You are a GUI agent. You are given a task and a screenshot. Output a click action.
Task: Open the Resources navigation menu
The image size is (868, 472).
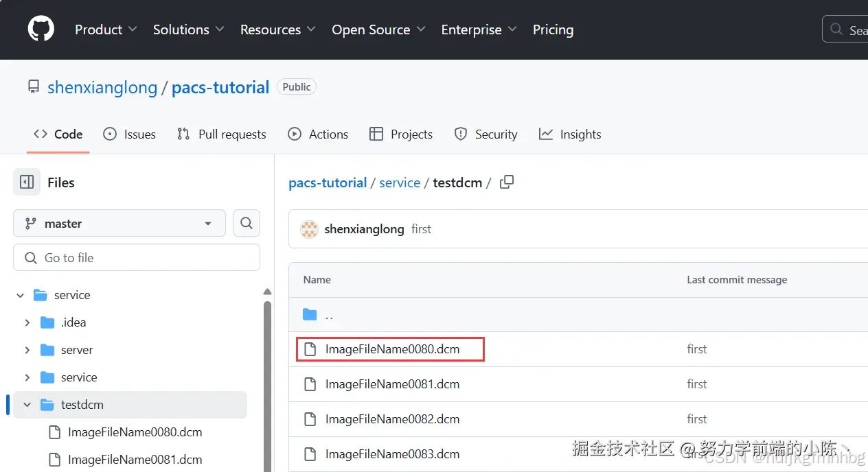click(277, 29)
